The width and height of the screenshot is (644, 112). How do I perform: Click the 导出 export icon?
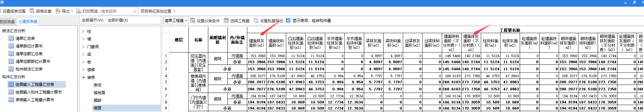58,11
